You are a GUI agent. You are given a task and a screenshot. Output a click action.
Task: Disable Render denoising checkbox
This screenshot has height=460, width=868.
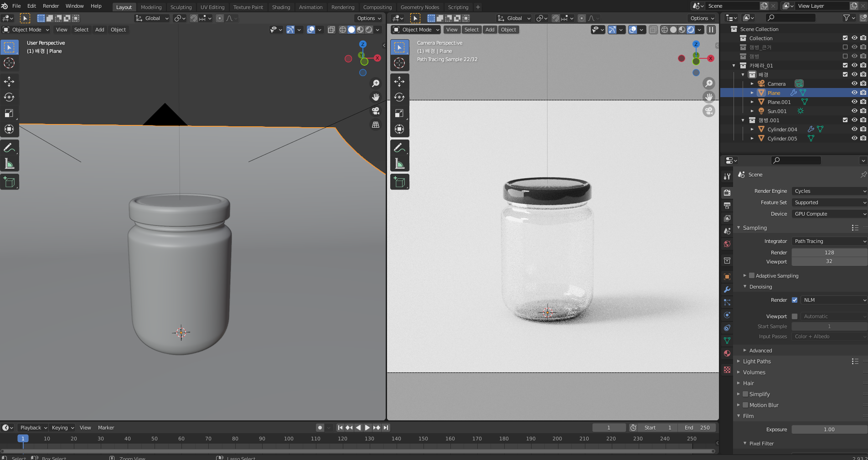(795, 300)
